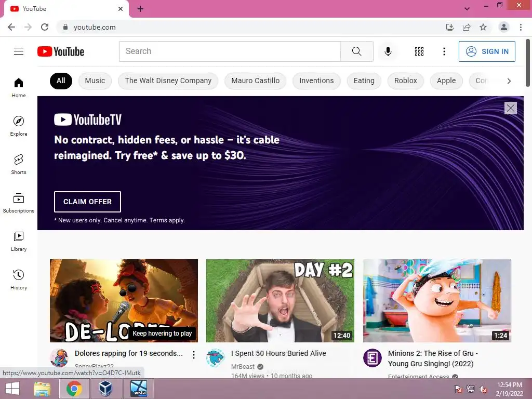This screenshot has width=532, height=399.
Task: Open Chrome profile icon
Action: [x=504, y=27]
